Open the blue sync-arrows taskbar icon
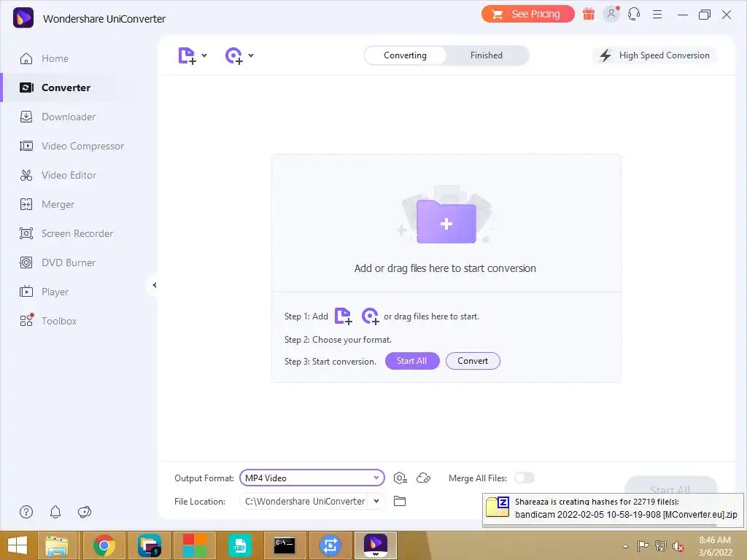 [x=330, y=545]
